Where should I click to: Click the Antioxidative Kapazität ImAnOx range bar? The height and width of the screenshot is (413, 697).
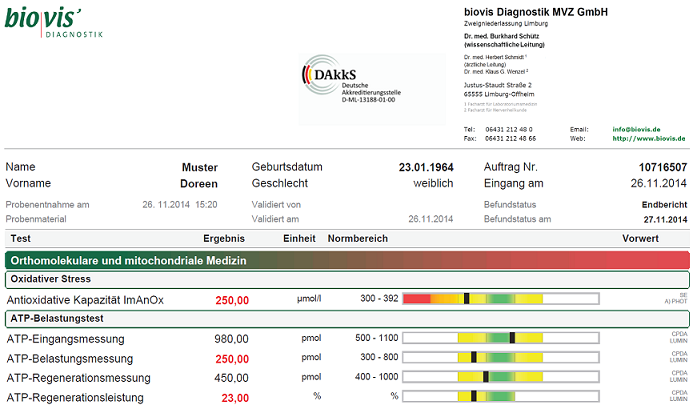[x=501, y=298]
